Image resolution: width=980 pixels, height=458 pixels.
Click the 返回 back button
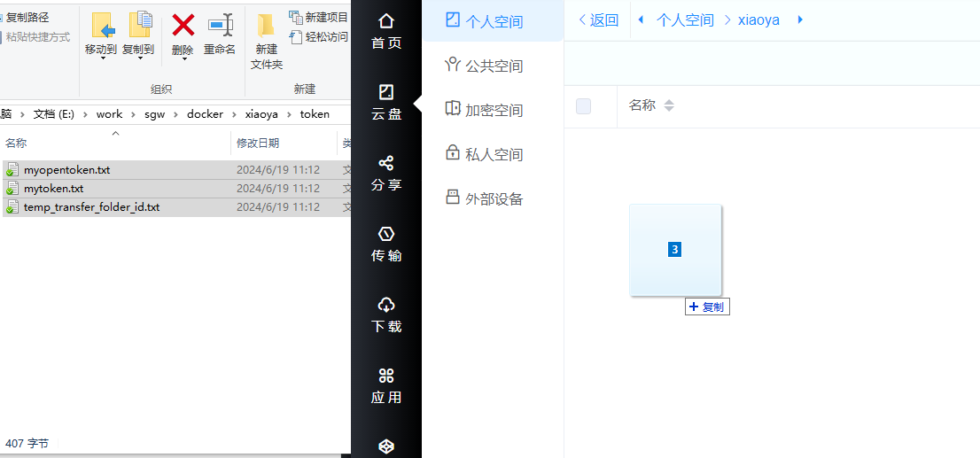(x=599, y=20)
